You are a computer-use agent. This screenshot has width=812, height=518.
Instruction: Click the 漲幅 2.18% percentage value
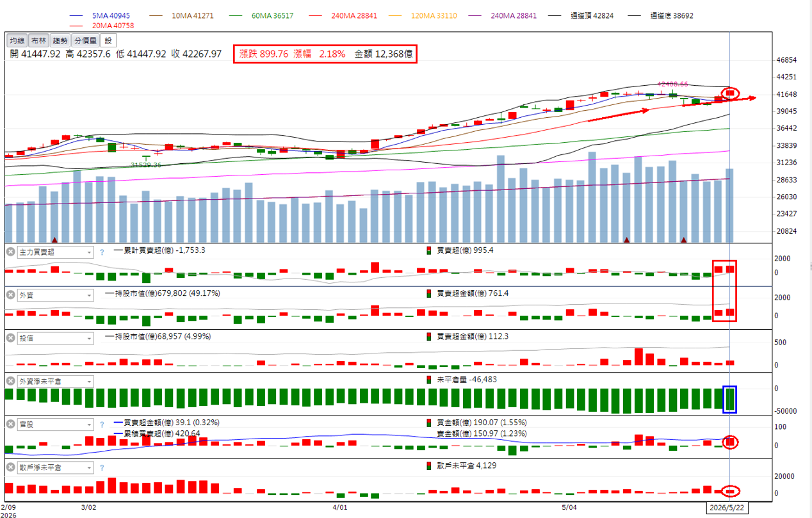320,54
